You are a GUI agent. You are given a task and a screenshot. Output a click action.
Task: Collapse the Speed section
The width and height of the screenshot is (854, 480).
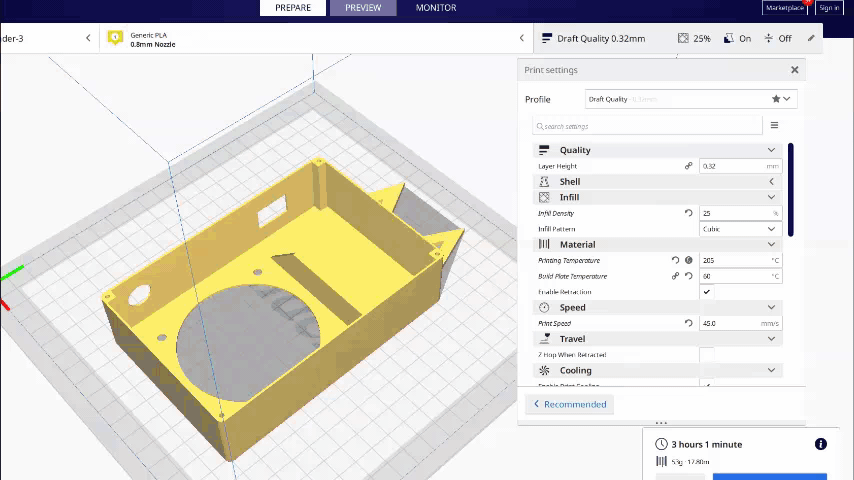[771, 307]
